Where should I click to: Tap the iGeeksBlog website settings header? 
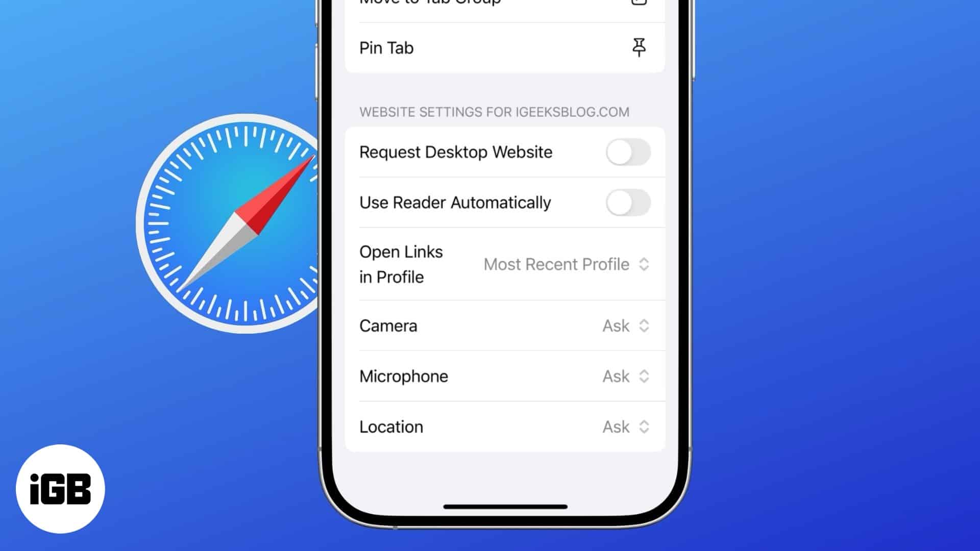tap(494, 112)
